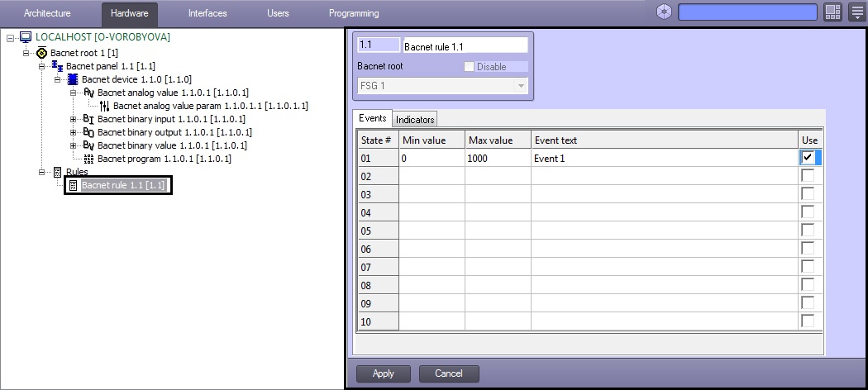Viewport: 868px width, 390px height.
Task: Click the Bacnet rule 1.1 name field
Action: click(465, 46)
